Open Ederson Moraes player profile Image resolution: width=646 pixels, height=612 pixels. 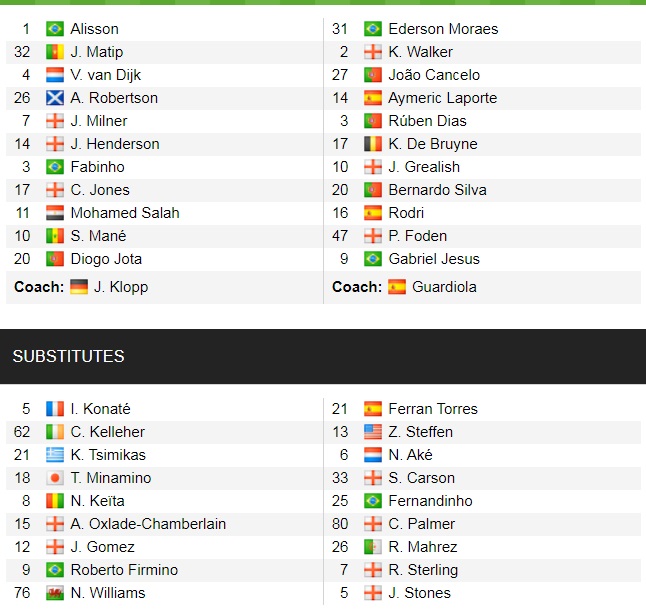tap(443, 29)
